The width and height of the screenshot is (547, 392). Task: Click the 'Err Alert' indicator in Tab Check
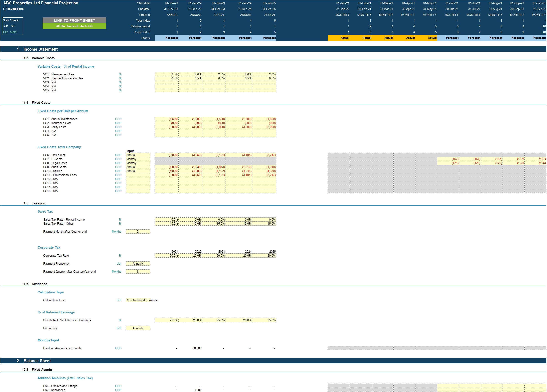coord(10,32)
